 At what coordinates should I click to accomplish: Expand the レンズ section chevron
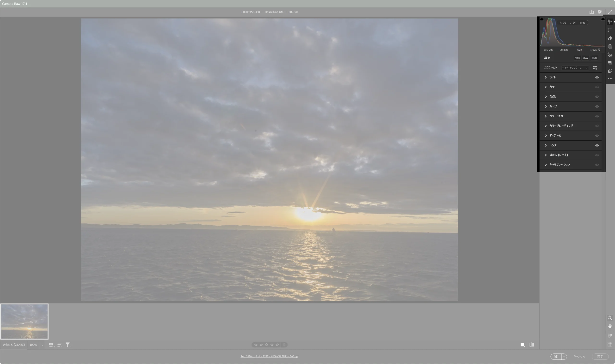546,145
